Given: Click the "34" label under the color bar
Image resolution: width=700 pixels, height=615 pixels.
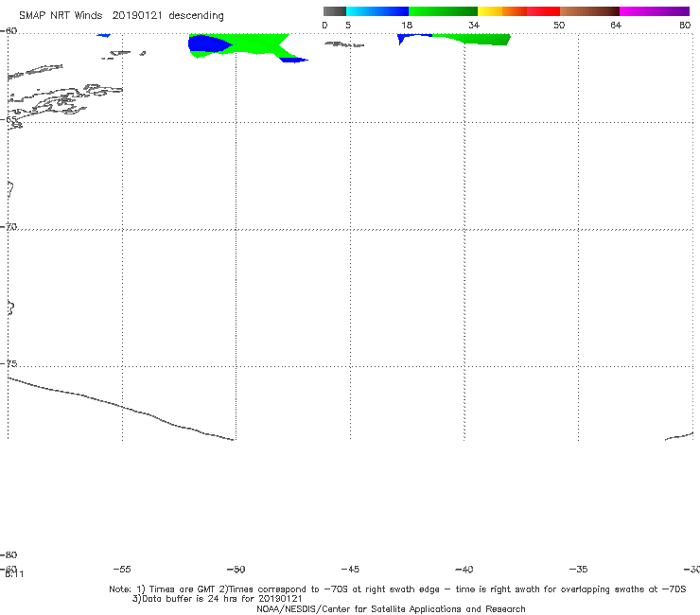Looking at the screenshot, I should tap(474, 26).
